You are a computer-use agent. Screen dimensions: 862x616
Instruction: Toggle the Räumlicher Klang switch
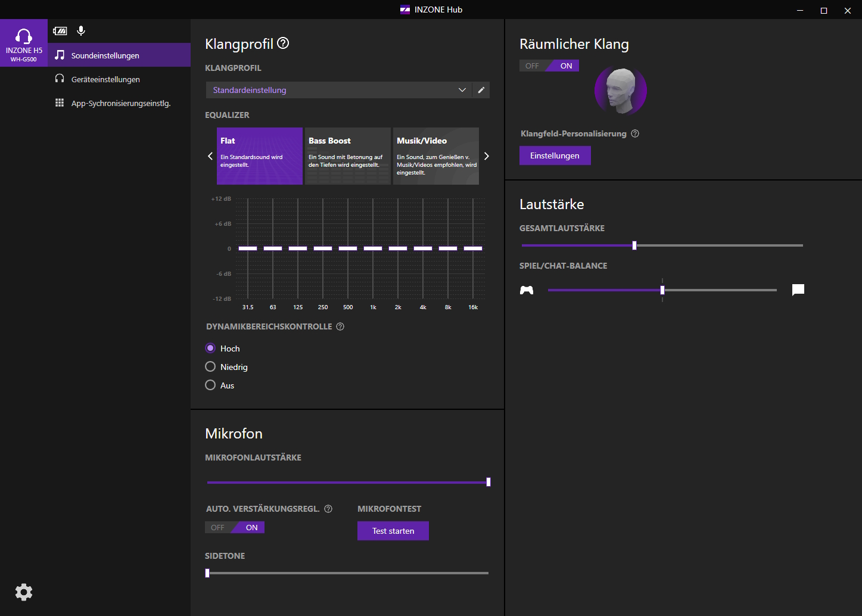tap(549, 66)
